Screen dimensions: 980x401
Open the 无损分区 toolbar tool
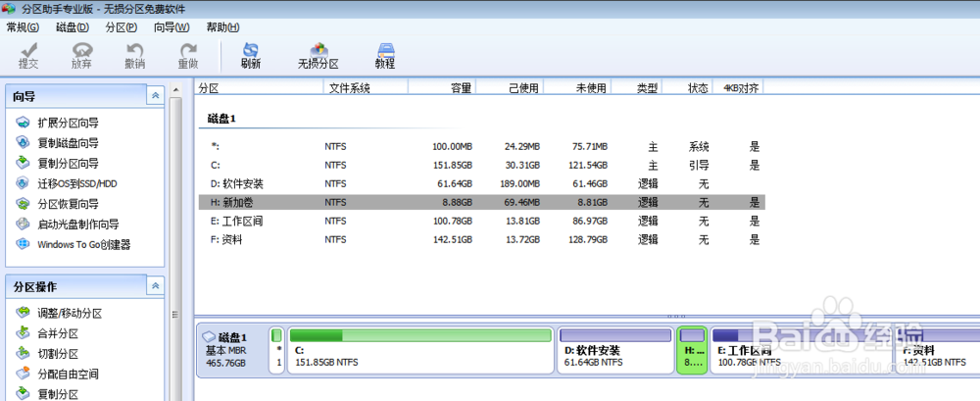click(x=318, y=56)
